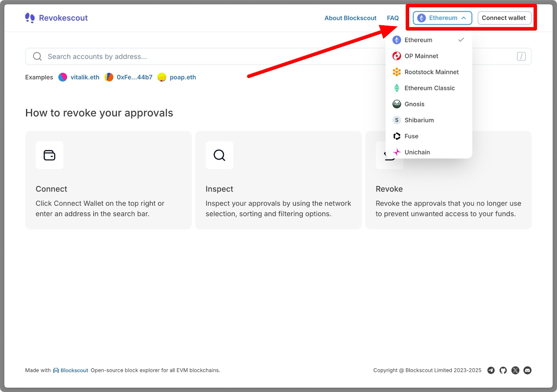Switch to Unichain network
This screenshot has width=557, height=392.
pyautogui.click(x=429, y=152)
